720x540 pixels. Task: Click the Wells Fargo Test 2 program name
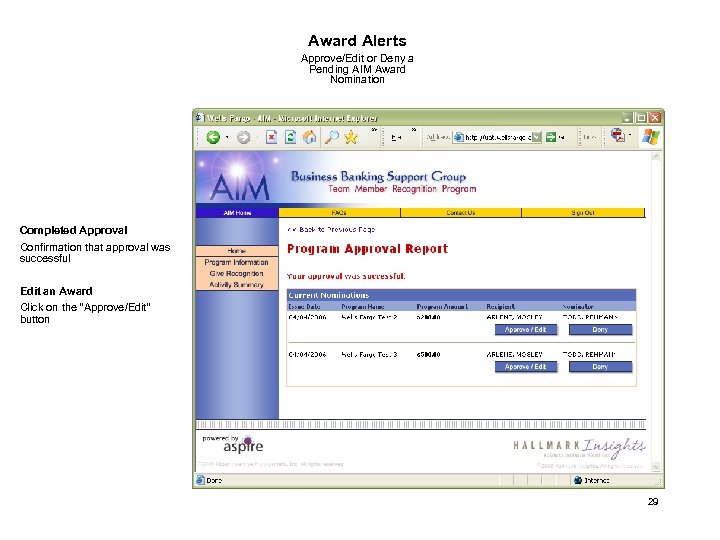(x=369, y=317)
